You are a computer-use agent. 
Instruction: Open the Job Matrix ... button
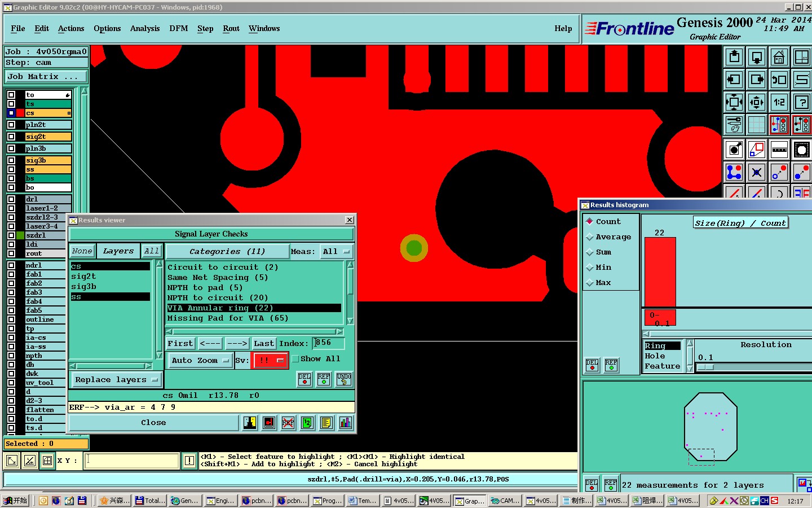pos(46,76)
